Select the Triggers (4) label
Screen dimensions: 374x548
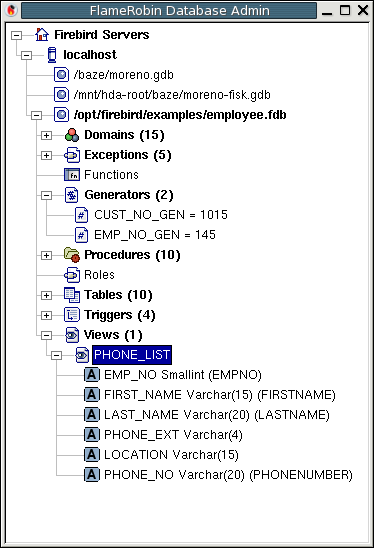(x=120, y=315)
